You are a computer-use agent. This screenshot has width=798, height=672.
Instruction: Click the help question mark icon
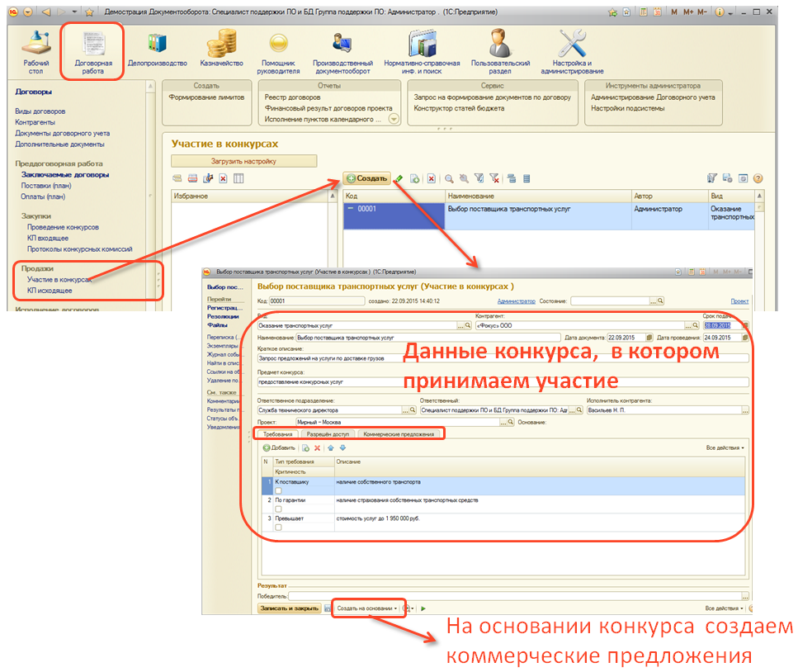point(758,178)
